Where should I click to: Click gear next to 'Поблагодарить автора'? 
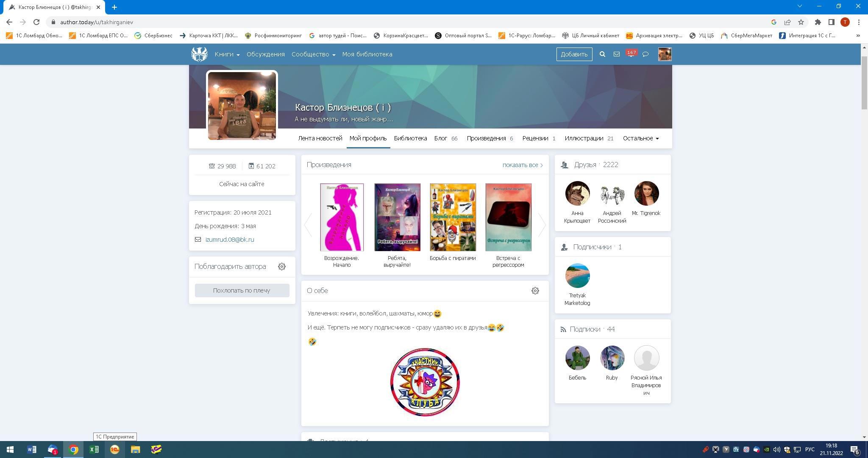tap(282, 267)
